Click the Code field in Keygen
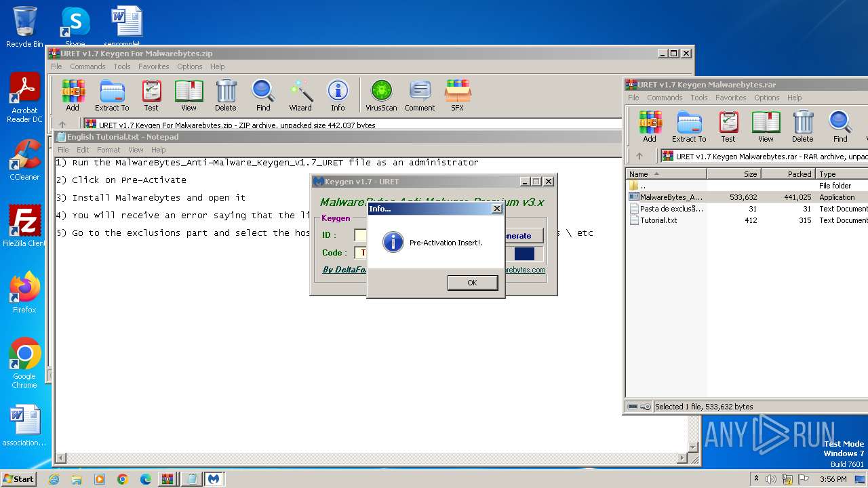Image resolution: width=868 pixels, height=488 pixels. click(361, 253)
